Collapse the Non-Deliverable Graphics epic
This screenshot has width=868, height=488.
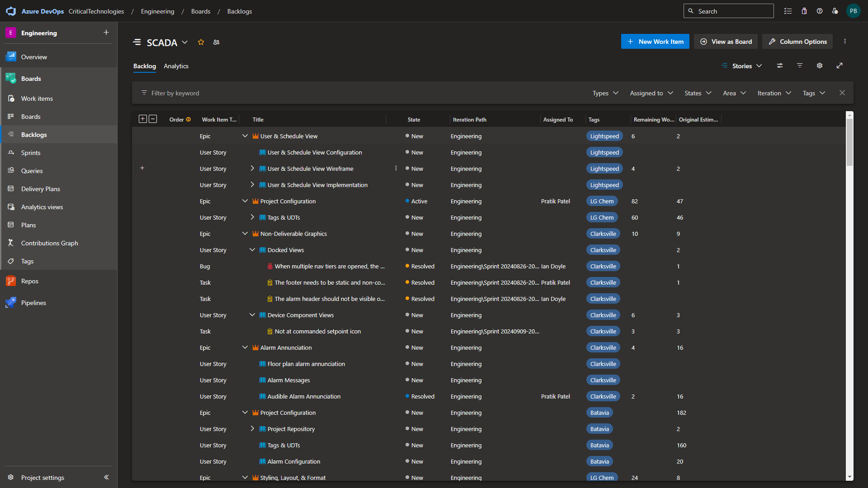[245, 234]
